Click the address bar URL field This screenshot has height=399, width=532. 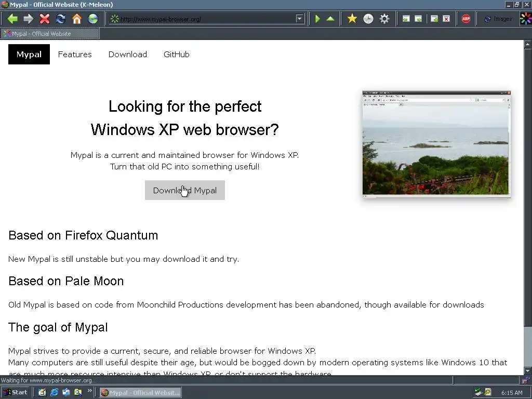point(207,19)
